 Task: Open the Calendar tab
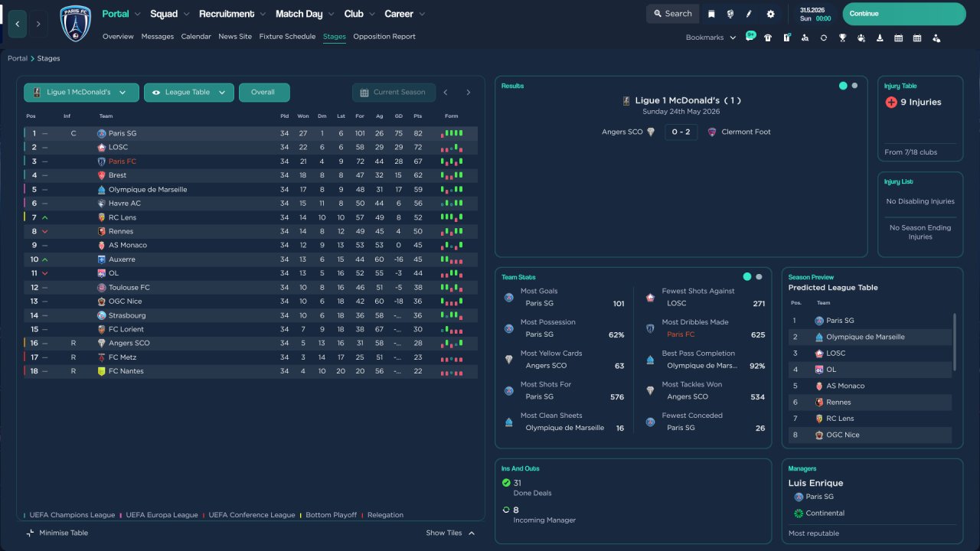click(196, 37)
